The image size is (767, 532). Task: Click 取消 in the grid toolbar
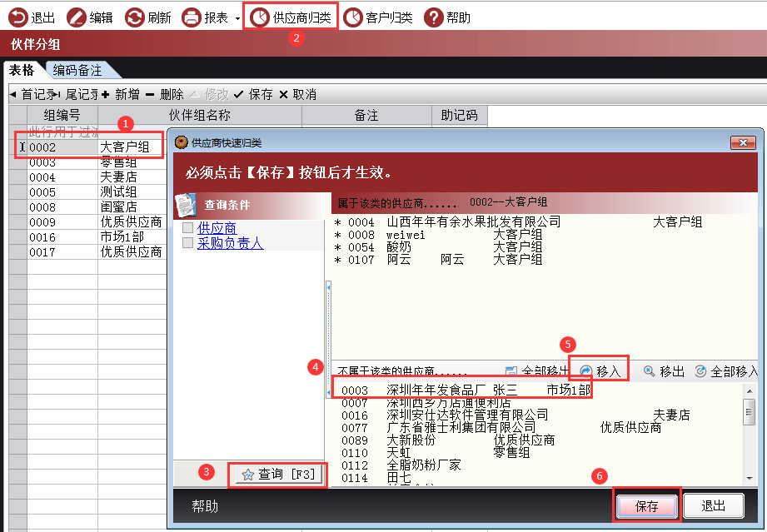pyautogui.click(x=298, y=94)
